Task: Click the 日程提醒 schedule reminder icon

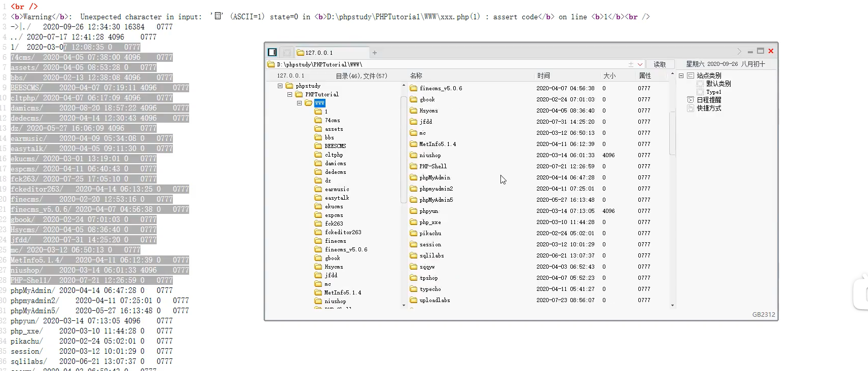Action: (x=690, y=100)
